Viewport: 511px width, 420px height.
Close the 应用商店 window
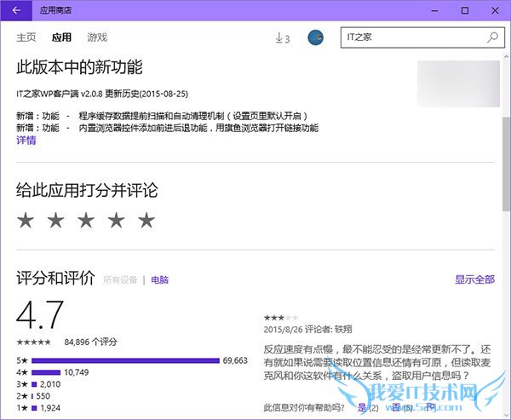pos(495,10)
